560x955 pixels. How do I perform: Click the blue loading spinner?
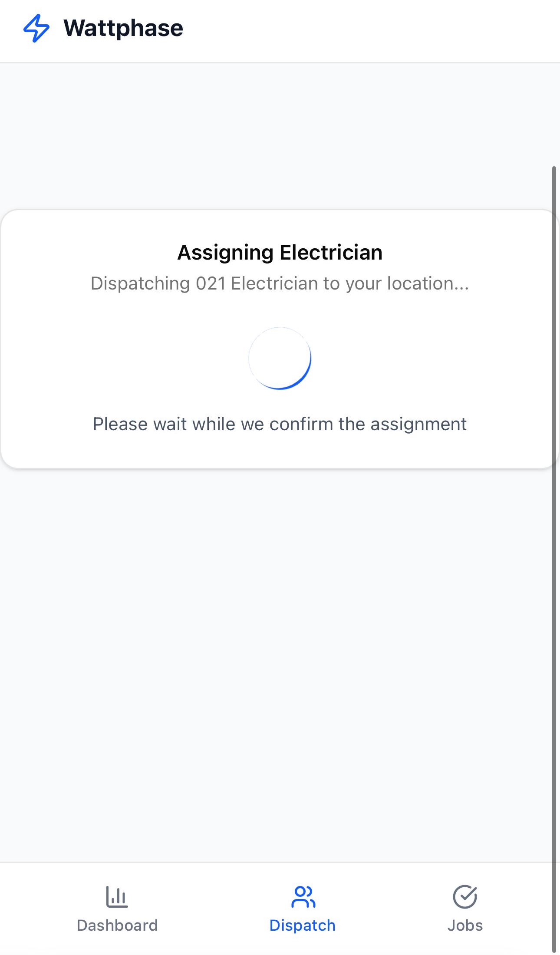click(x=280, y=358)
